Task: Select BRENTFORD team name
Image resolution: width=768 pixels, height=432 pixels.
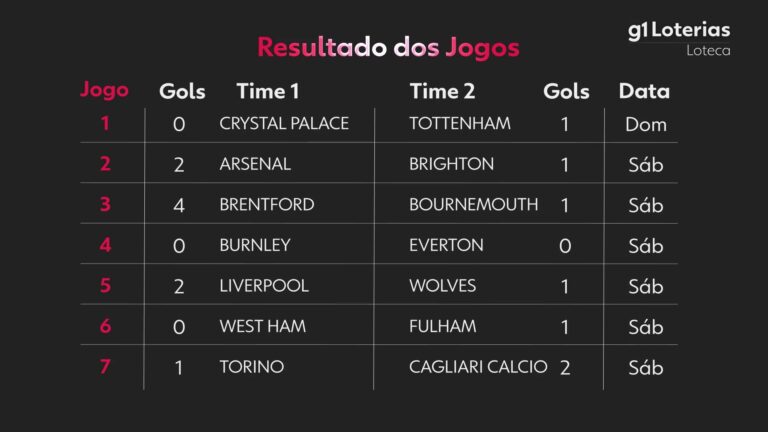Action: point(267,205)
